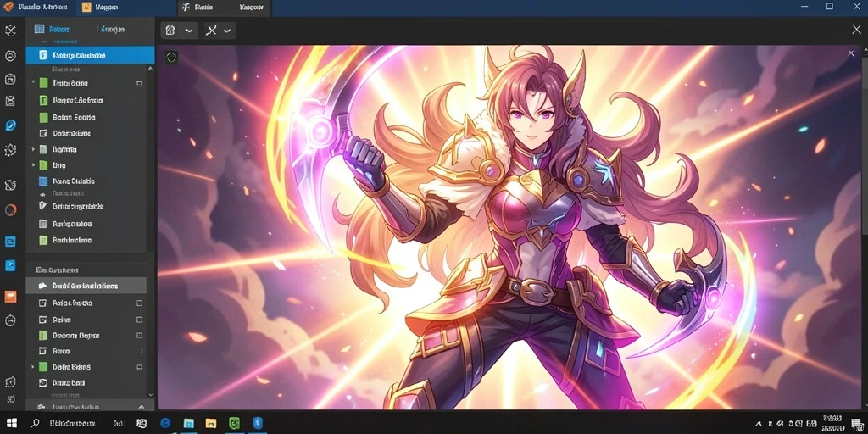Select the shield-pen icon row in the tree

(x=86, y=206)
